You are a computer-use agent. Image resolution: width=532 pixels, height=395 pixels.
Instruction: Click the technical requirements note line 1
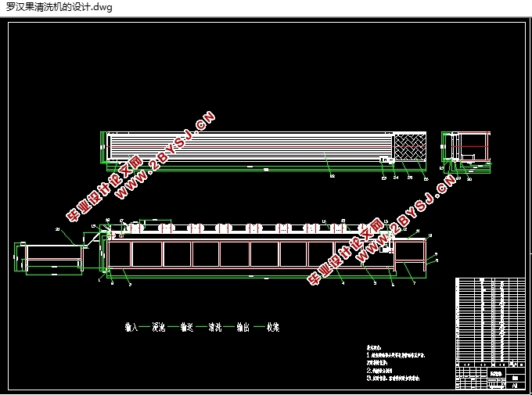pos(396,355)
